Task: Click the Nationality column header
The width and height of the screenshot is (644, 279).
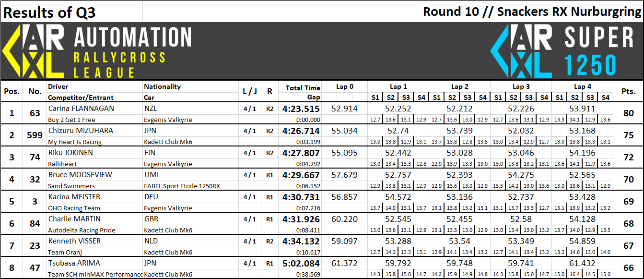Action: [x=163, y=87]
